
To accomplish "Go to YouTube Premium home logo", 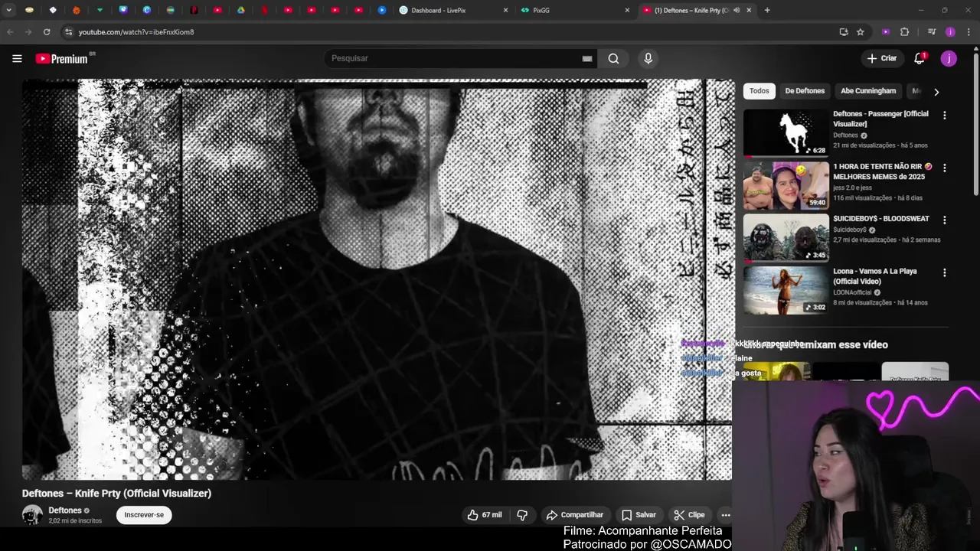I will click(61, 59).
